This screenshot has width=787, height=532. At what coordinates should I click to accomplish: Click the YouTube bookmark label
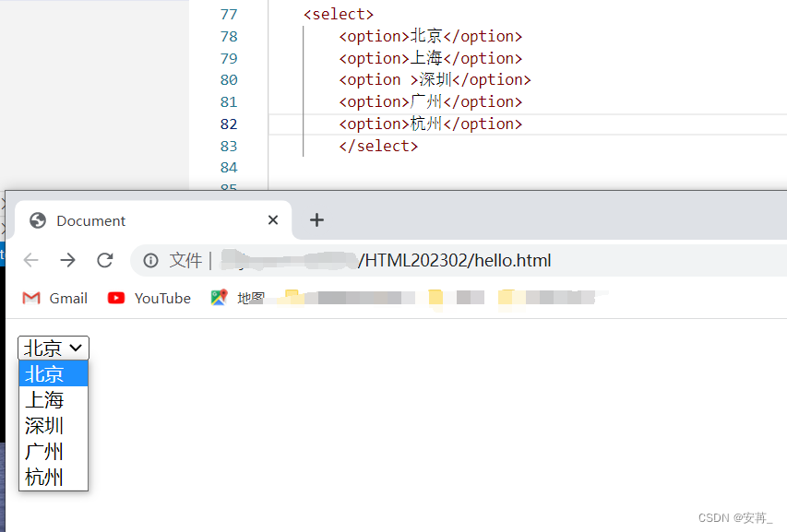coord(162,299)
